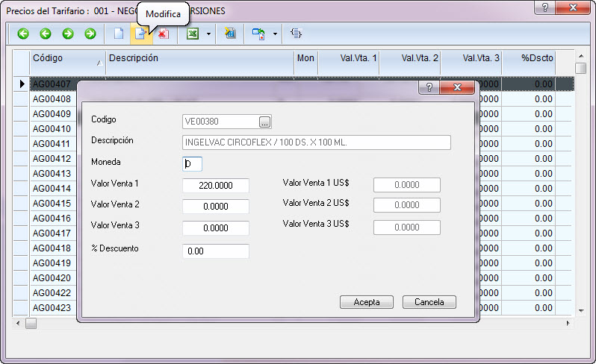The width and height of the screenshot is (596, 364).
Task: Click the horizontal scrollbar right arrow
Action: (568, 324)
